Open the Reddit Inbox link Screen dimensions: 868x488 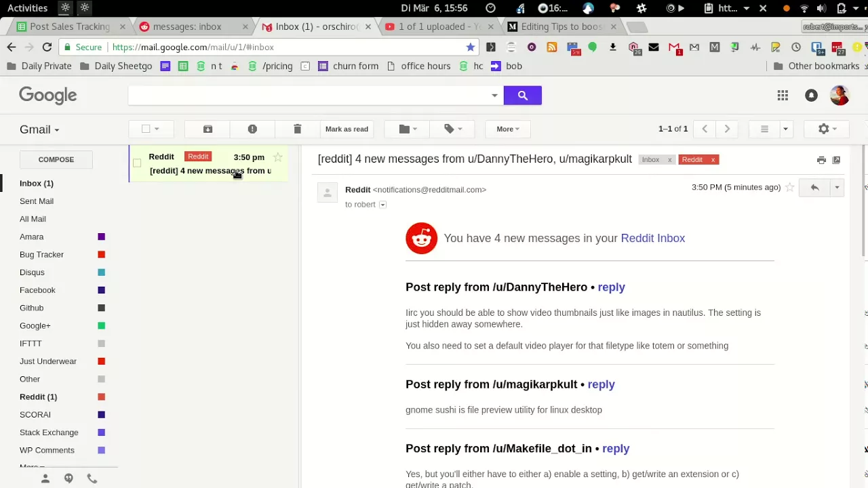[652, 239]
